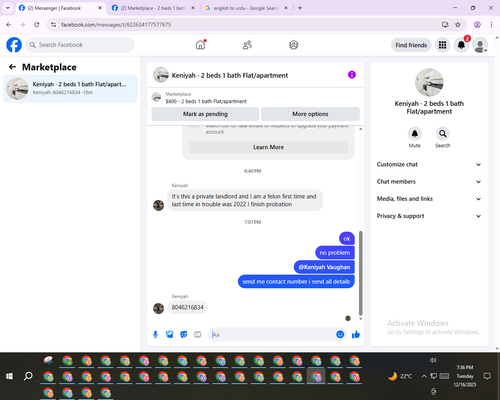Open the emoji picker icon
The image size is (500, 400).
(x=340, y=334)
